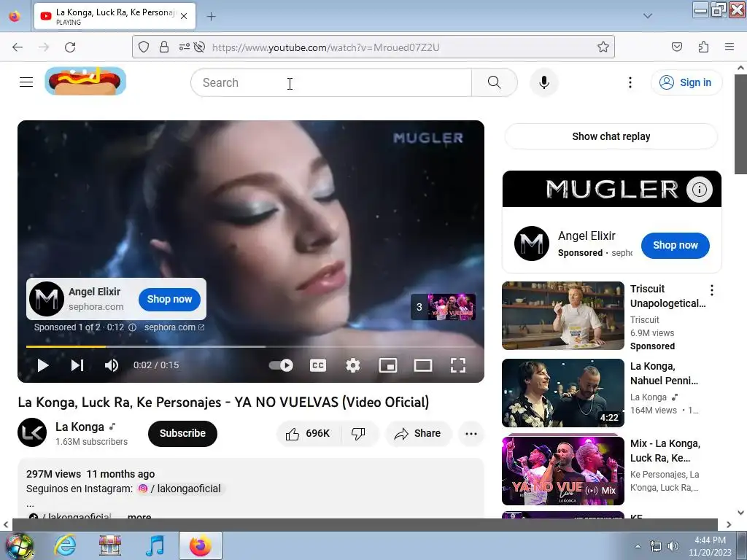747x560 pixels.
Task: Click the horizontal page scrollbar track
Action: click(365, 524)
